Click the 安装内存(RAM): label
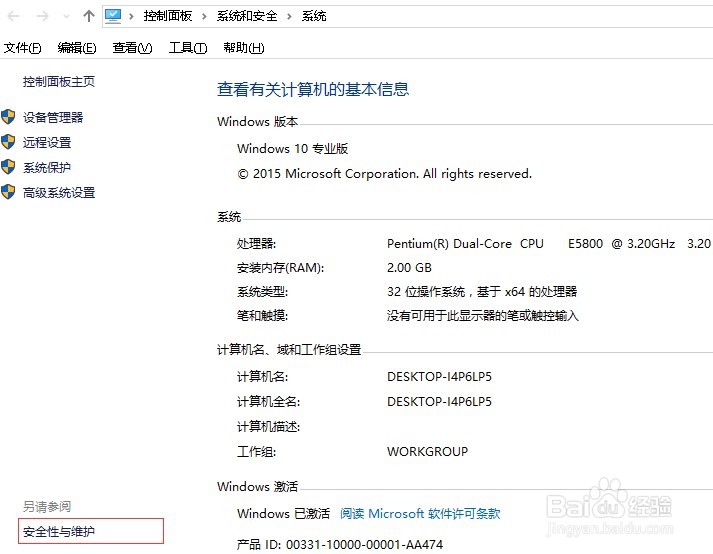Viewport: 713px width, 554px height. coord(280,268)
